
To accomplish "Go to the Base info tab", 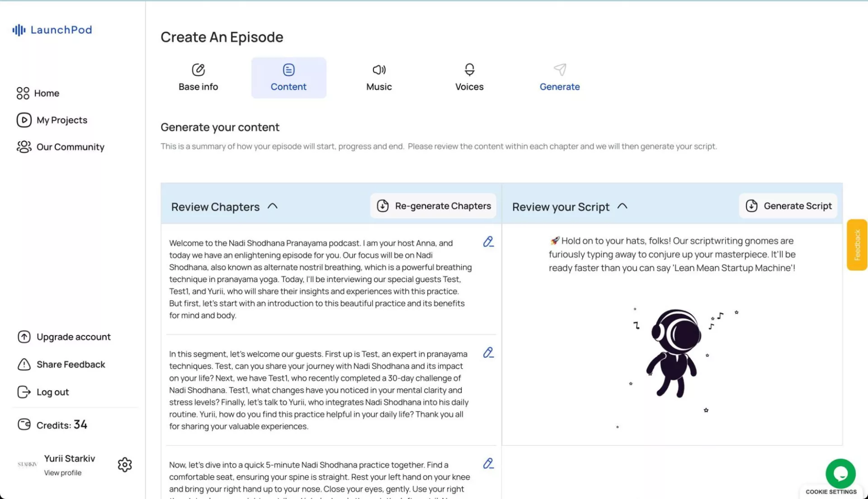I will (198, 78).
